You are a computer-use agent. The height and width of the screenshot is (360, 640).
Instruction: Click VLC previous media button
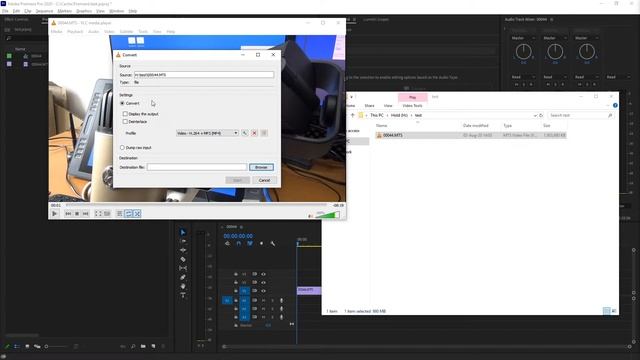tap(68, 213)
